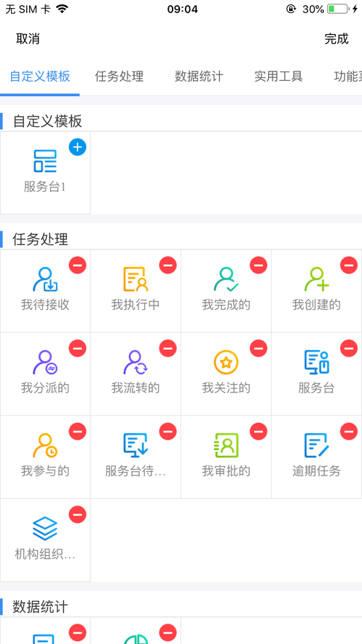The width and height of the screenshot is (362, 644).
Task: Open the 我完成的 icon
Action: [226, 279]
